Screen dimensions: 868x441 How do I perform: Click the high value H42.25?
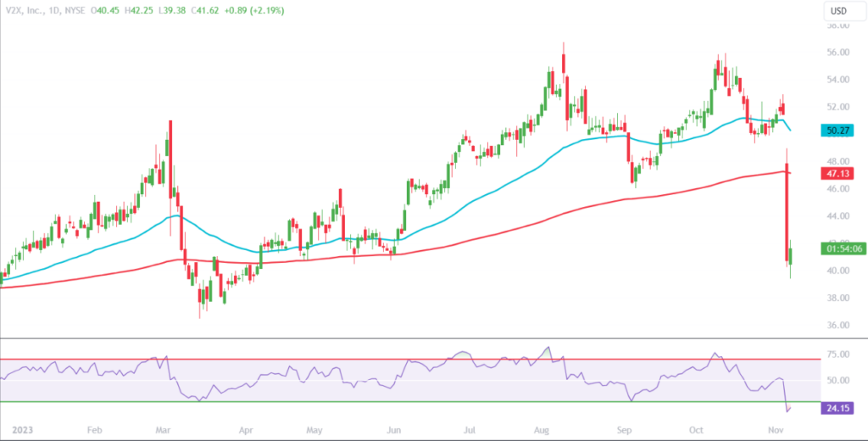click(138, 10)
